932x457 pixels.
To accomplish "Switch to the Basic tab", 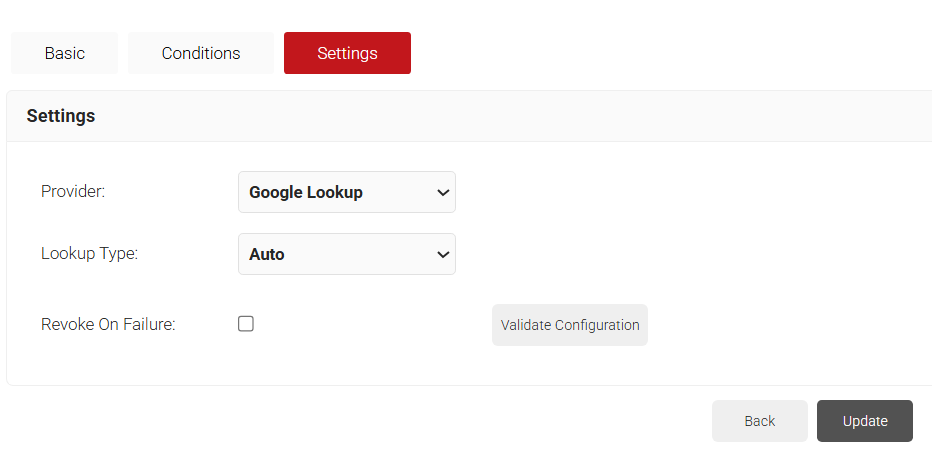I will coord(65,53).
